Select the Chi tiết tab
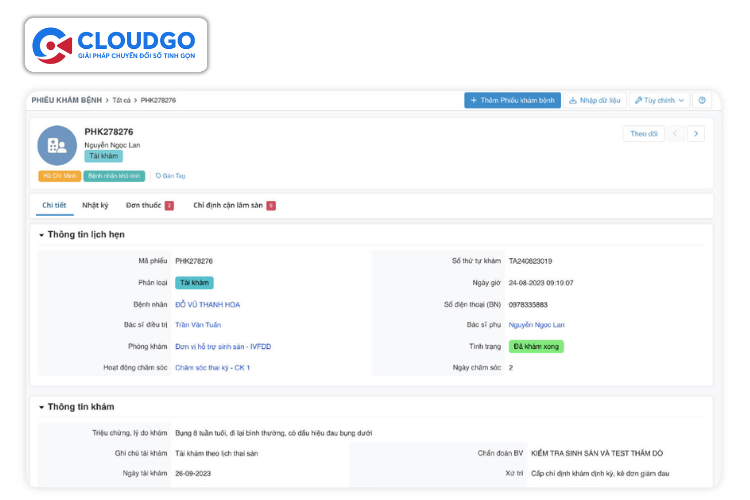The width and height of the screenshot is (750, 500). (54, 205)
